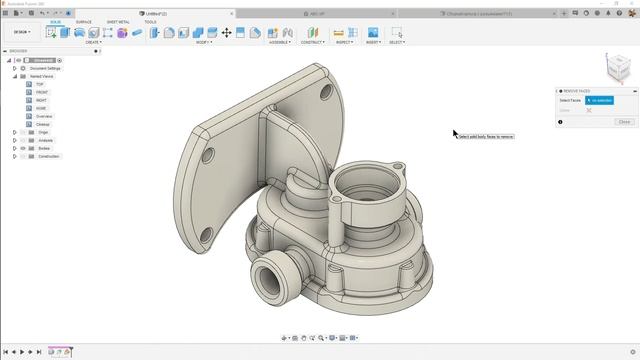This screenshot has width=640, height=360.
Task: Expand the Construction folder
Action: pyautogui.click(x=15, y=156)
